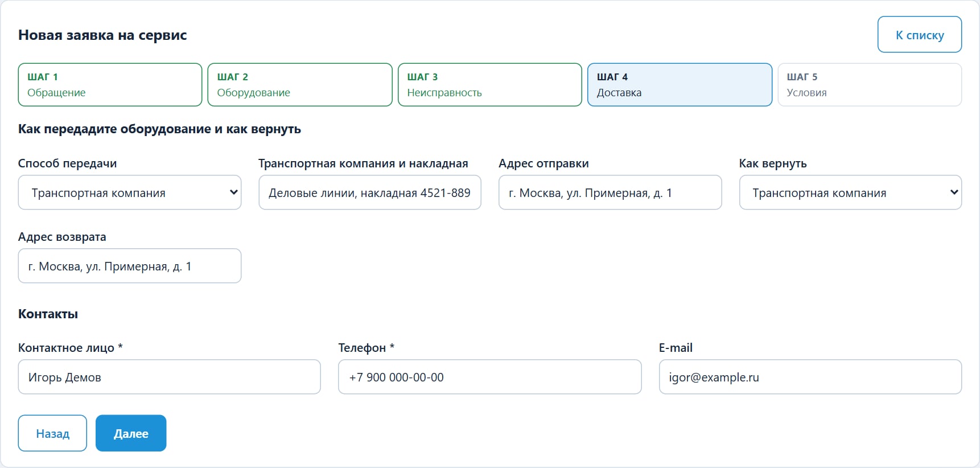Select the «E-mail» input field
Screen dimensions: 980x468
coord(810,377)
